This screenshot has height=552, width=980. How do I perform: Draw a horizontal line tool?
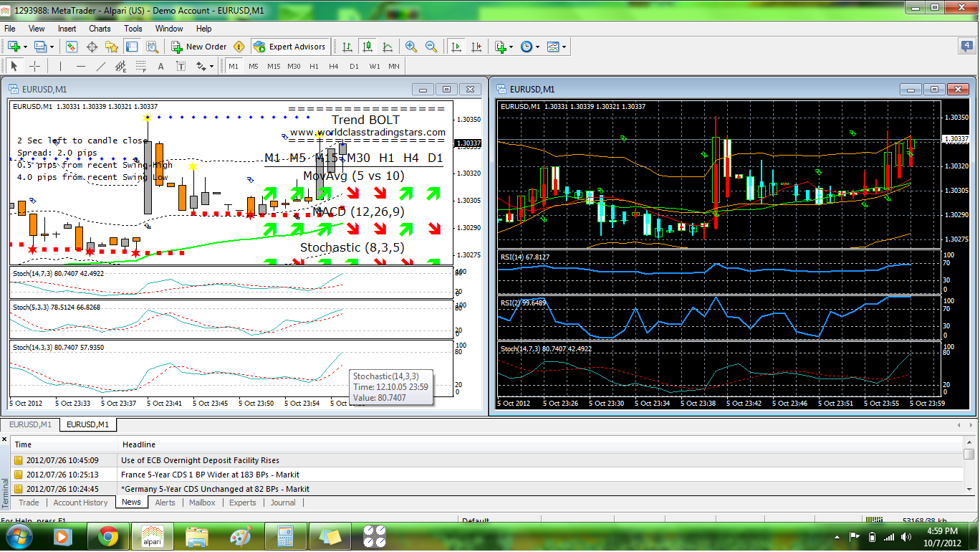tap(81, 67)
